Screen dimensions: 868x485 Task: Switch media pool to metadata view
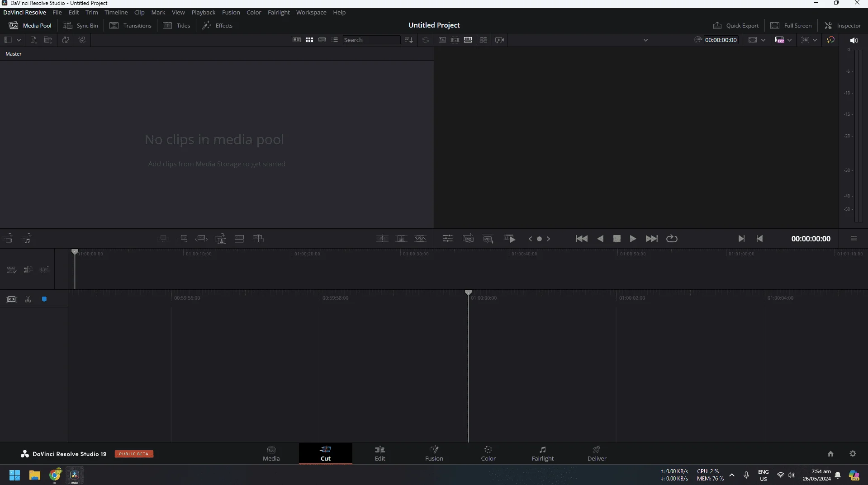point(297,40)
